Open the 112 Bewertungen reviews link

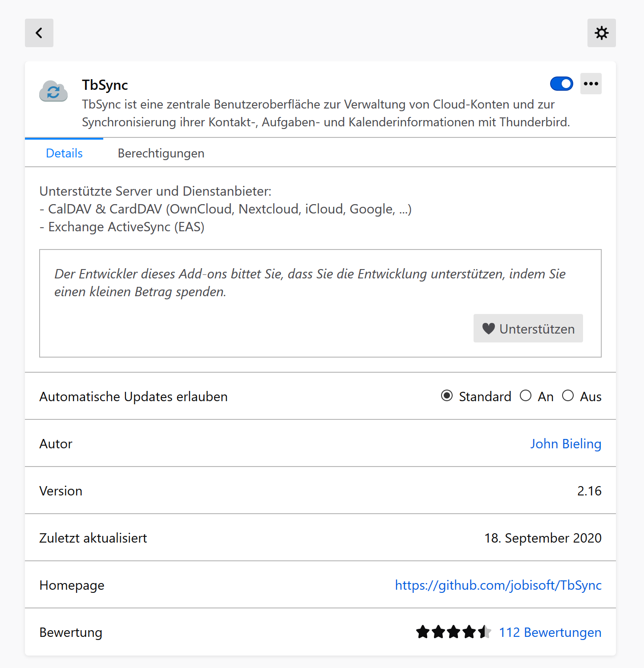550,632
